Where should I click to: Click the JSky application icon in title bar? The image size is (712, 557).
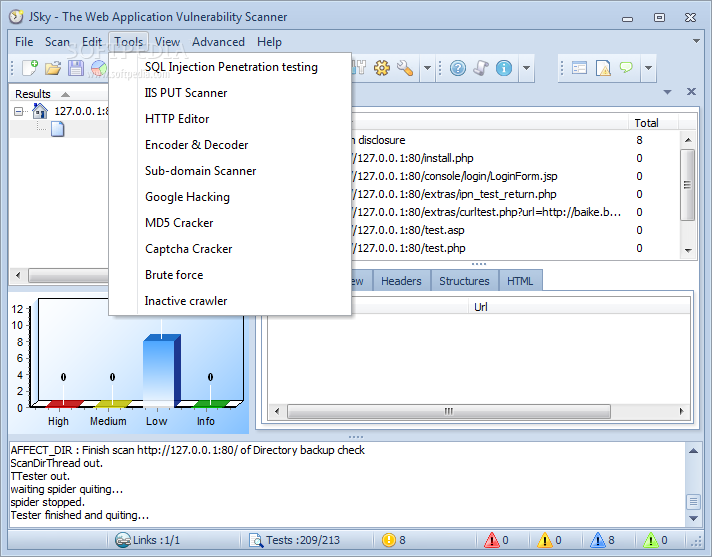click(x=16, y=17)
